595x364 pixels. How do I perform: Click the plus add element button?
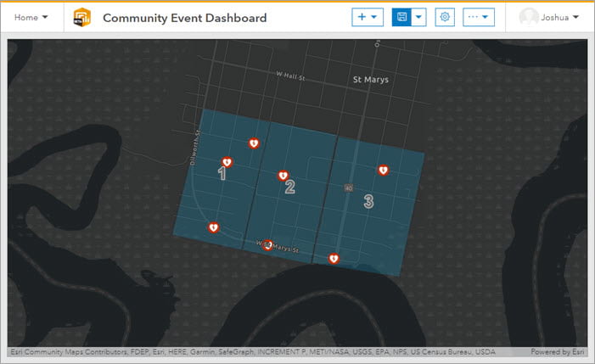(x=368, y=17)
